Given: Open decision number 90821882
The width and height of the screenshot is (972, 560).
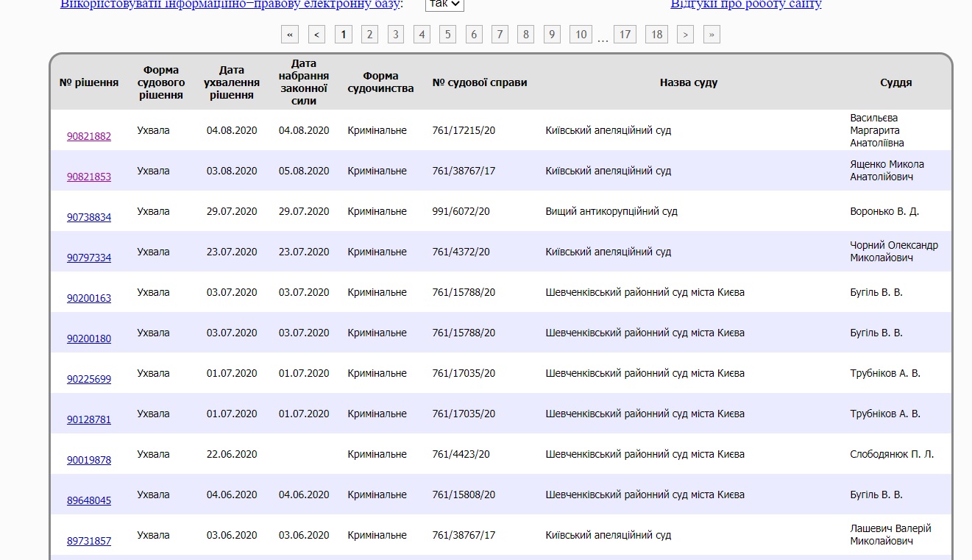Looking at the screenshot, I should [89, 136].
